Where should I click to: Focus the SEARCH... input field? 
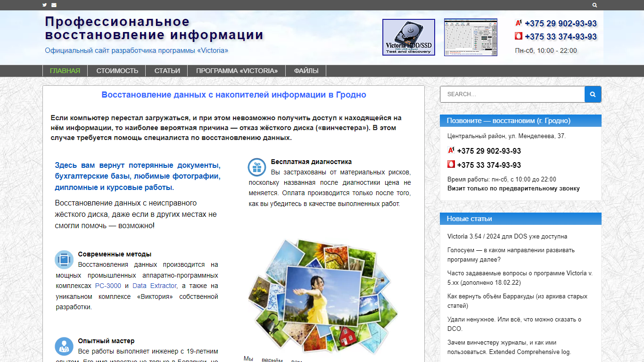(x=512, y=94)
